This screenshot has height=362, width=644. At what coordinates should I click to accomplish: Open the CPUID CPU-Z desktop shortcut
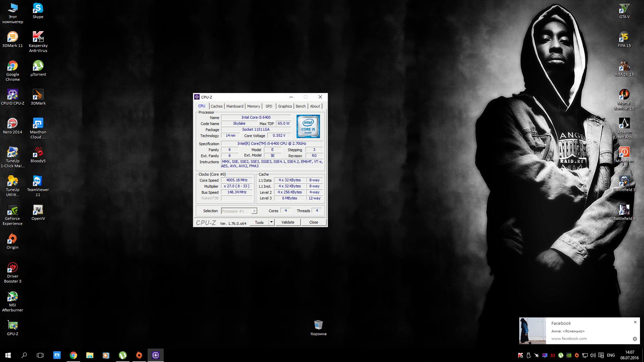pyautogui.click(x=12, y=95)
